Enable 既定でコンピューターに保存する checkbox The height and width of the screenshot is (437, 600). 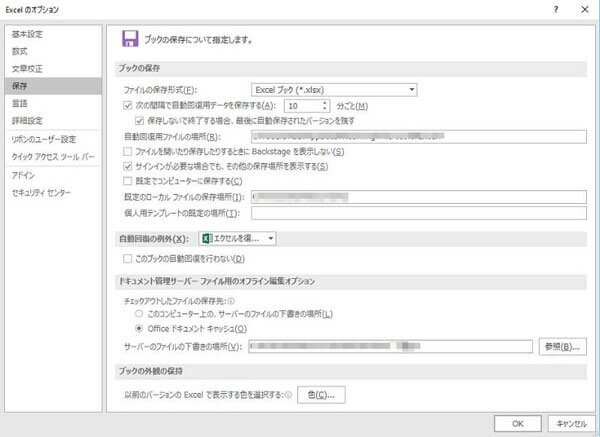[128, 181]
